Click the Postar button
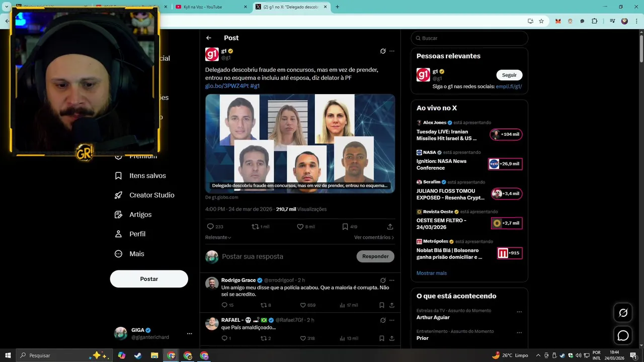Viewport: 644px width, 362px height. click(x=149, y=279)
